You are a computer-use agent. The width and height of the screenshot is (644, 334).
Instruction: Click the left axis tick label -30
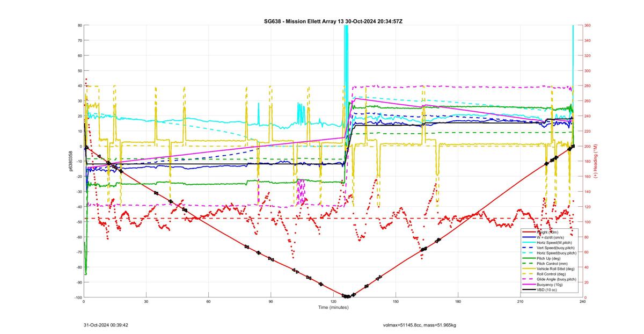click(78, 192)
